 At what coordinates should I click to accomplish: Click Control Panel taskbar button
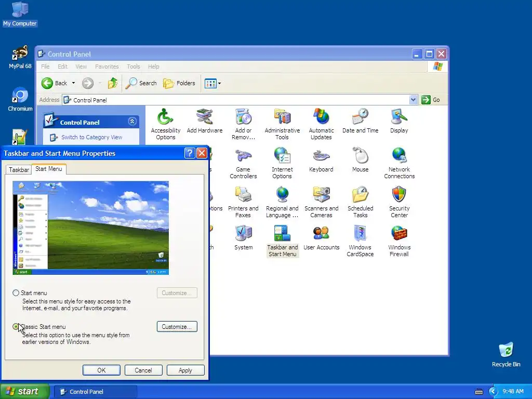coord(96,392)
